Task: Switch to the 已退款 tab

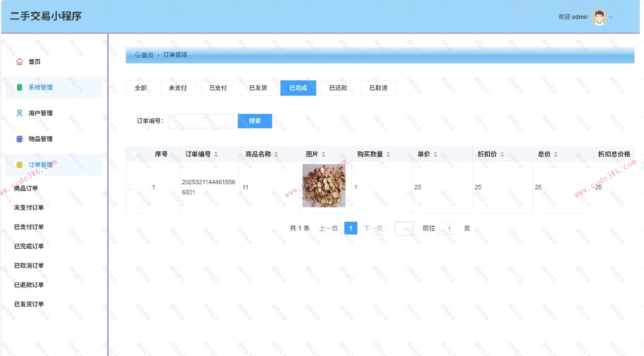Action: coord(337,88)
